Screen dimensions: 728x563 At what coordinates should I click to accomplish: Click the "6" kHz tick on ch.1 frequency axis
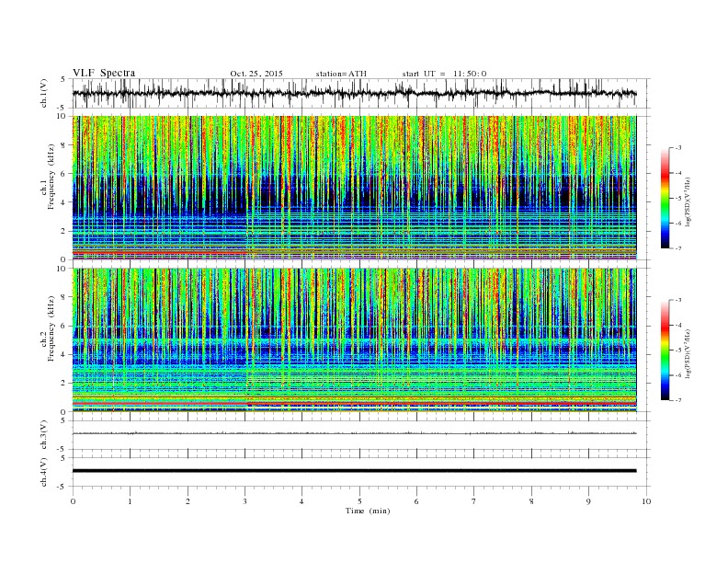(x=64, y=173)
